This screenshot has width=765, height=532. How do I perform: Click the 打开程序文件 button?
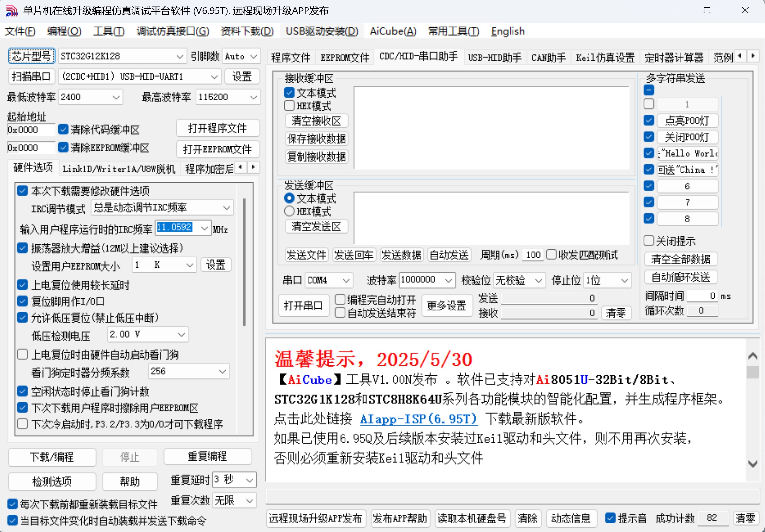(x=217, y=128)
